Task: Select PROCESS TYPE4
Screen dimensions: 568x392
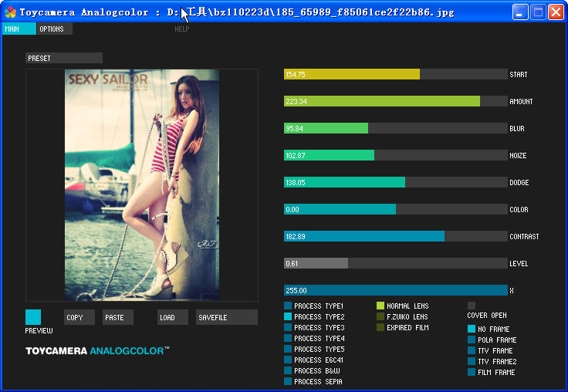Action: (x=288, y=339)
